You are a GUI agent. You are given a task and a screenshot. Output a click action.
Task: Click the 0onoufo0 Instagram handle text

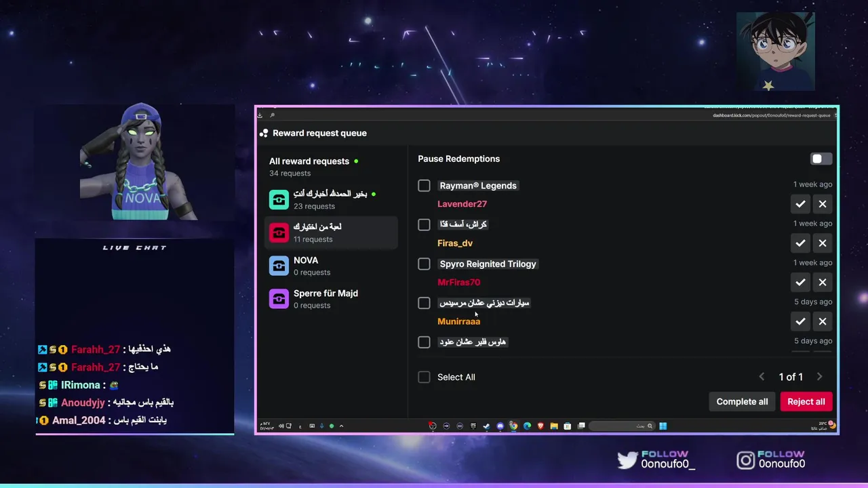[782, 464]
